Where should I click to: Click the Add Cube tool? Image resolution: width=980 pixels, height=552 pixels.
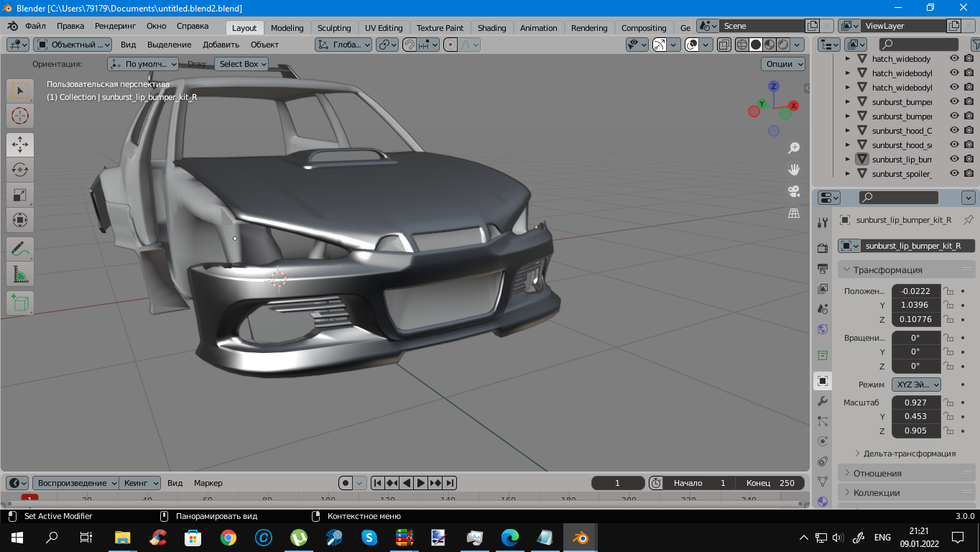click(20, 303)
